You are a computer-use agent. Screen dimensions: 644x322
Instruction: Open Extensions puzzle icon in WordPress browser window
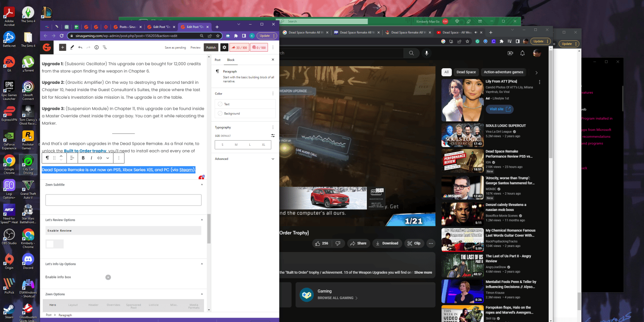coord(236,36)
